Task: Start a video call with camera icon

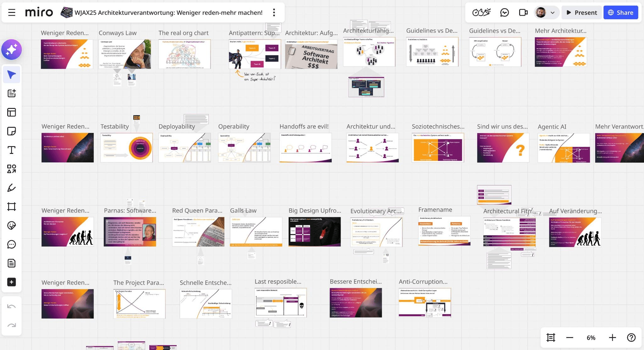Action: [x=523, y=13]
